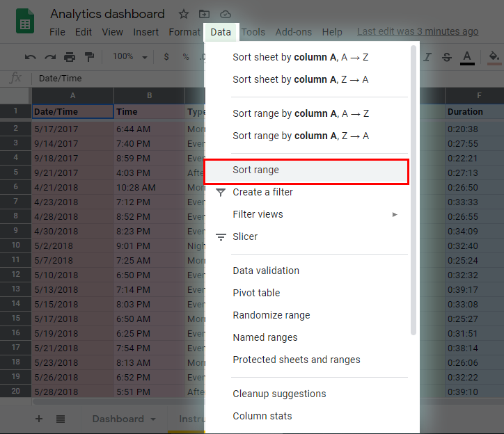Toggle strikethrough text formatting
The image size is (504, 434).
[446, 57]
